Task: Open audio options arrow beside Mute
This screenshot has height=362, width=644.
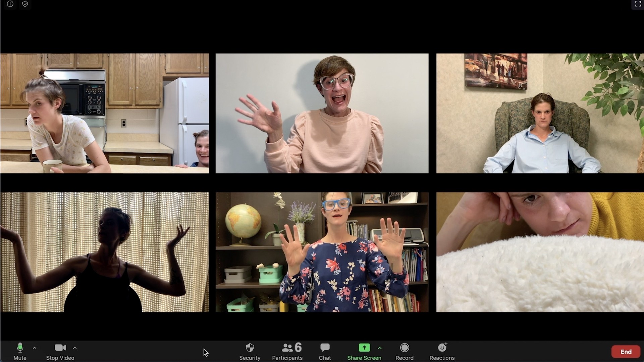Action: pyautogui.click(x=35, y=348)
